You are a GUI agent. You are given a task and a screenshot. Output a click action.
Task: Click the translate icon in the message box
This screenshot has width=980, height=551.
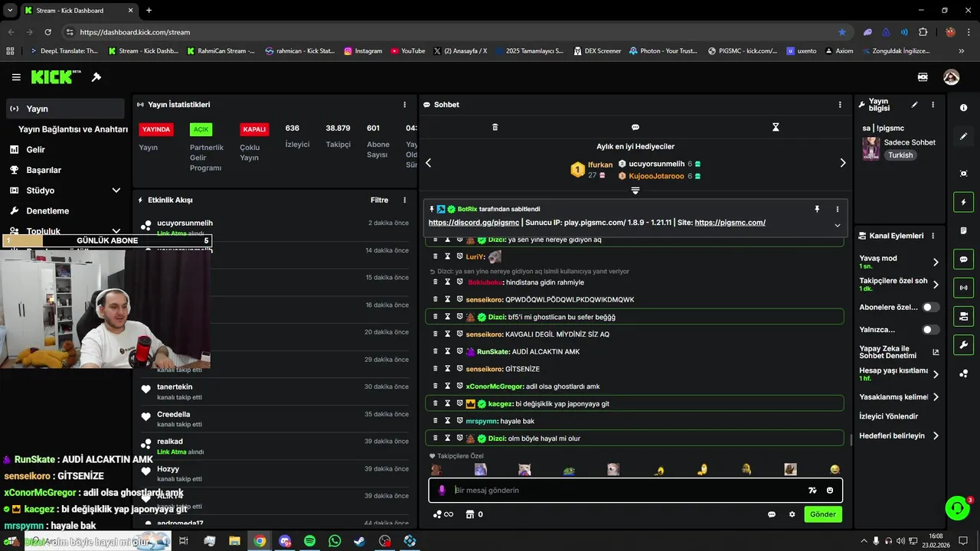click(812, 491)
